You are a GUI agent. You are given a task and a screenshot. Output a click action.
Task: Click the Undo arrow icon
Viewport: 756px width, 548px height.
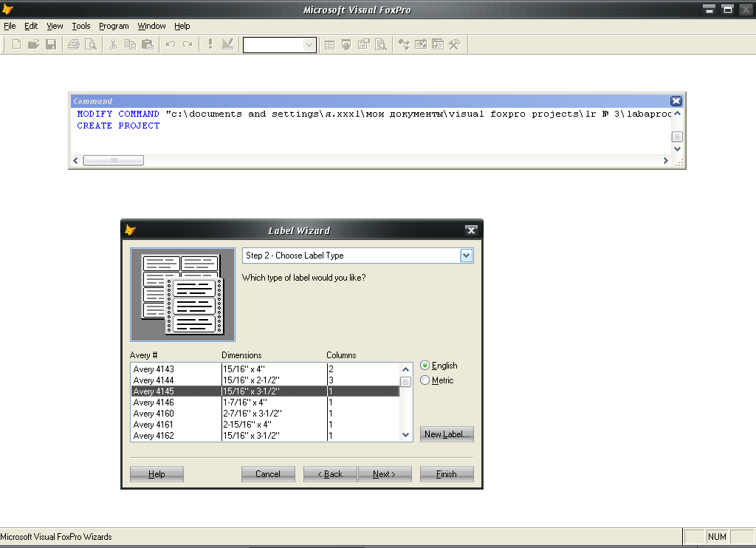click(171, 45)
